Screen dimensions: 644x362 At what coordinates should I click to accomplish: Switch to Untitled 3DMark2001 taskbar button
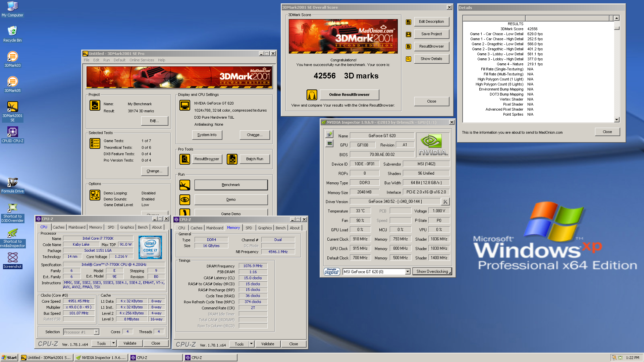(x=46, y=358)
